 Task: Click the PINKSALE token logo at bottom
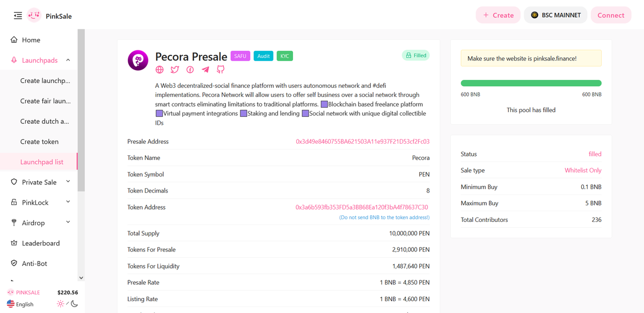tap(11, 293)
